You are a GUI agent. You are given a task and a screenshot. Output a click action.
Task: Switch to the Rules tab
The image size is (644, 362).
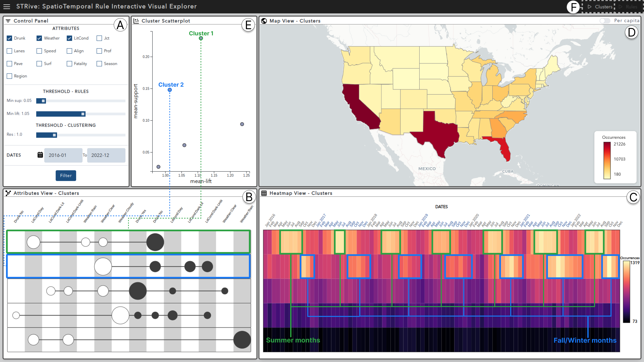[629, 7]
